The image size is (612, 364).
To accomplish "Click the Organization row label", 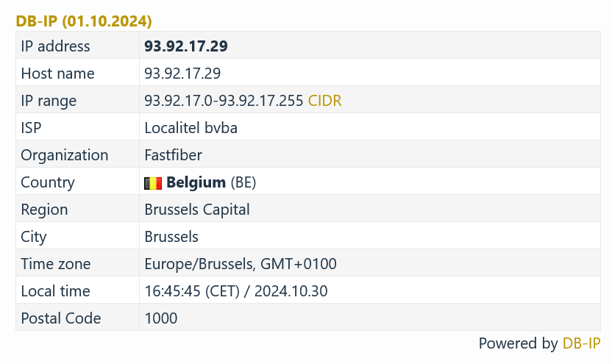I will tap(64, 155).
